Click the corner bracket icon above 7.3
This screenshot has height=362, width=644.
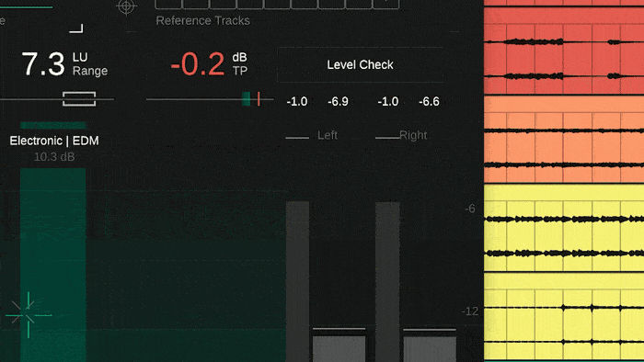(x=76, y=28)
